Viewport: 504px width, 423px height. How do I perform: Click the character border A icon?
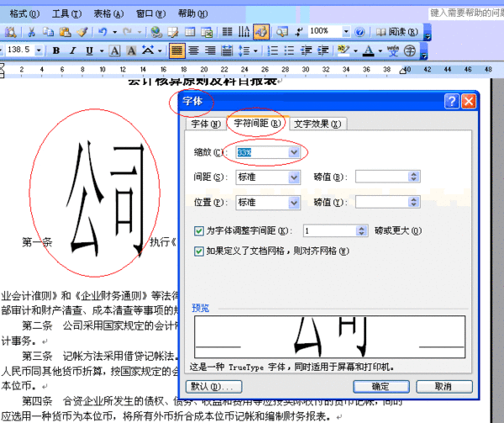click(x=114, y=50)
